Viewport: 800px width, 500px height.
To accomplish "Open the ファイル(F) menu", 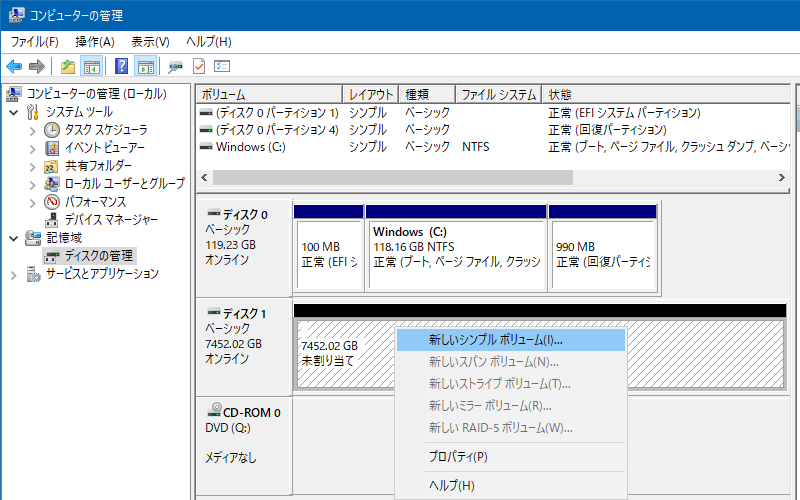I will click(x=35, y=42).
